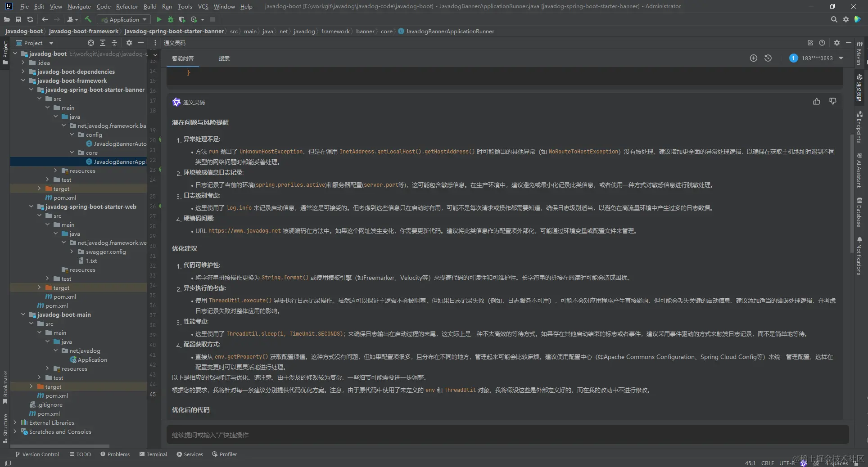Build the project with the green hammer icon

coord(88,19)
